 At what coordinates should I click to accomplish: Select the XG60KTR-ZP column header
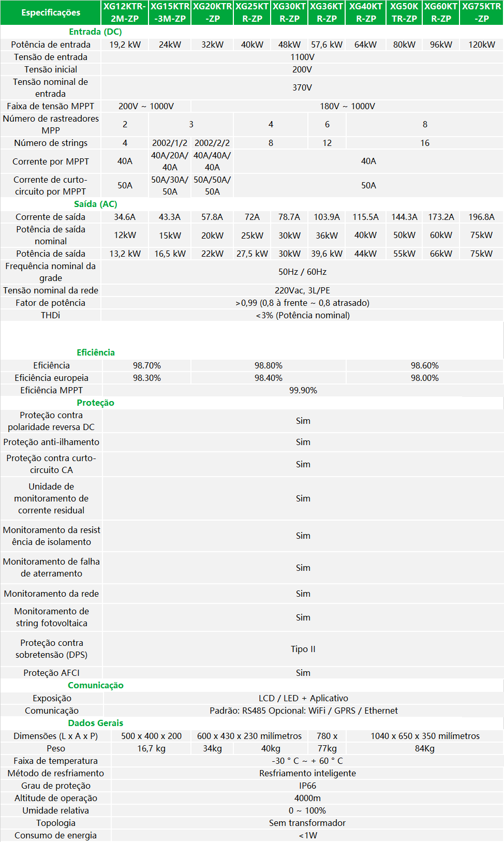[441, 12]
